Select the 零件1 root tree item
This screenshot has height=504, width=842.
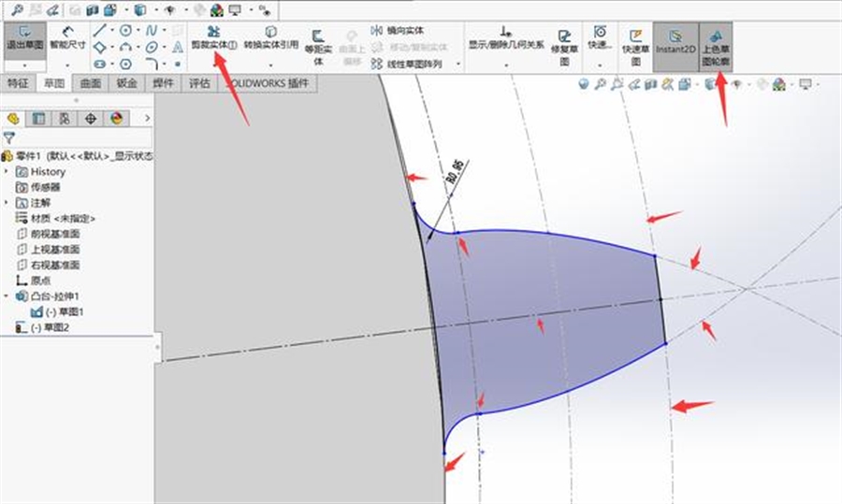pos(77,155)
